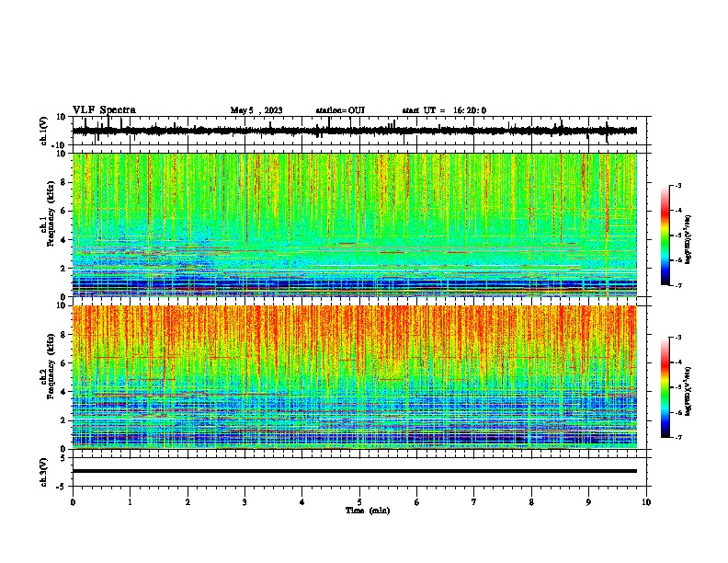Click the ch.1 colorbar "log(PSD)" label
The width and height of the screenshot is (728, 563).
[688, 240]
